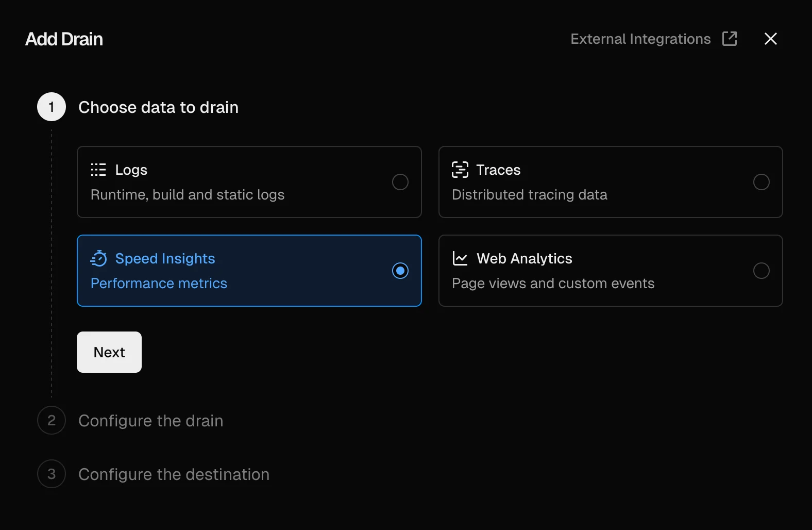Click the Logs list icon
Viewport: 812px width, 530px height.
click(98, 170)
